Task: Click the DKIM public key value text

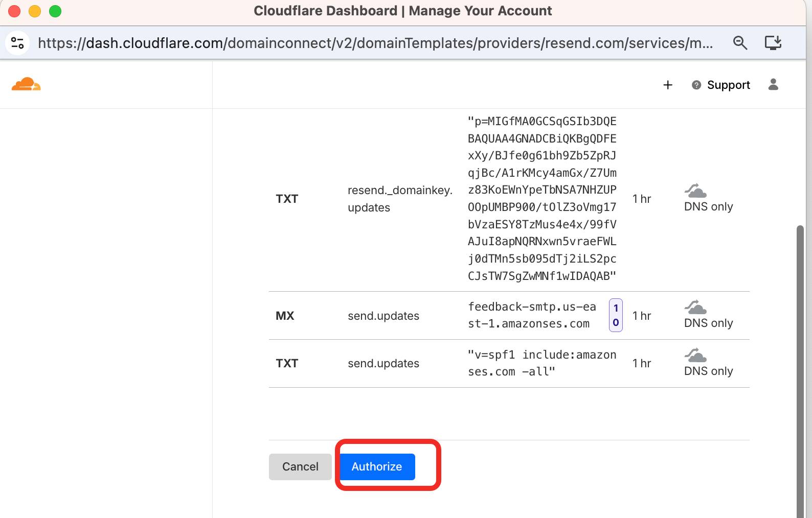Action: coord(542,199)
